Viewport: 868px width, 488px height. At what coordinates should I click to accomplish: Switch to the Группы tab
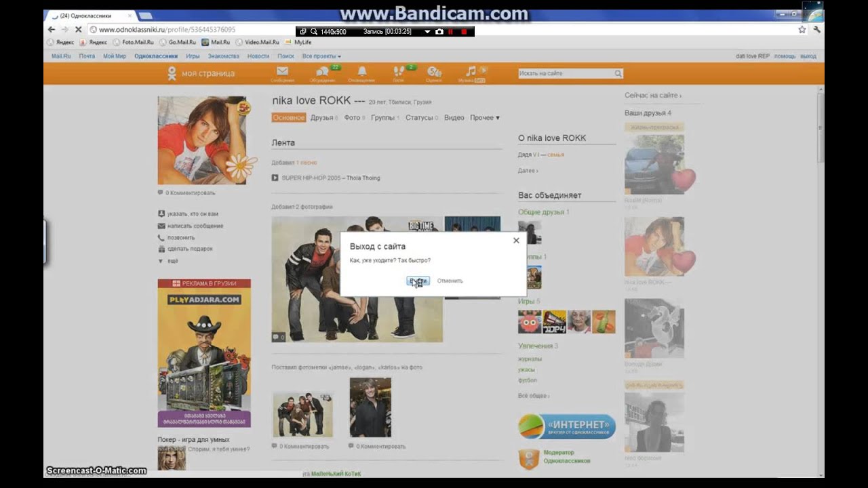[x=382, y=118]
